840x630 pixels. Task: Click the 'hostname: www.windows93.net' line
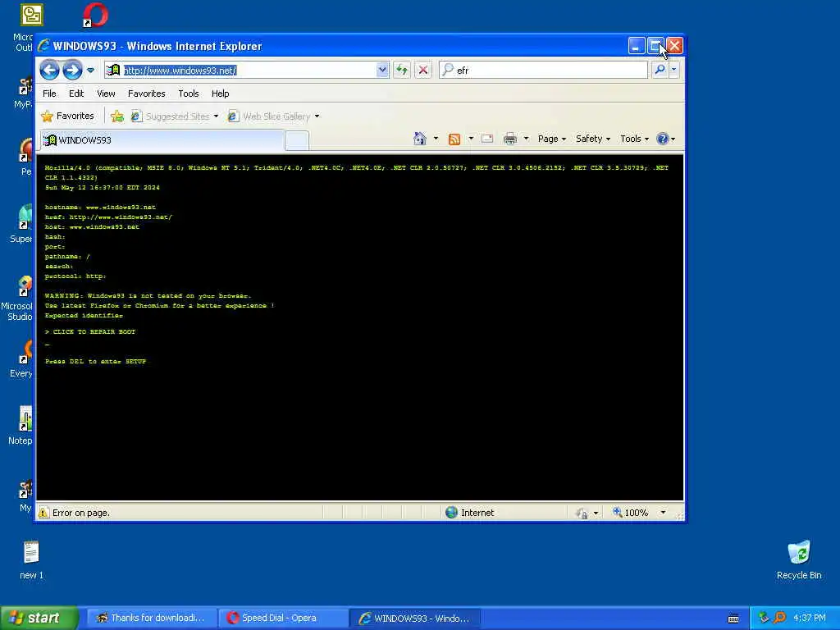click(x=100, y=208)
